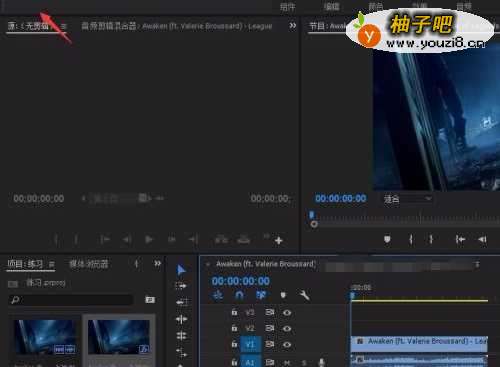The image size is (500, 367).
Task: Select the Ripple Edit tool
Action: point(181,302)
